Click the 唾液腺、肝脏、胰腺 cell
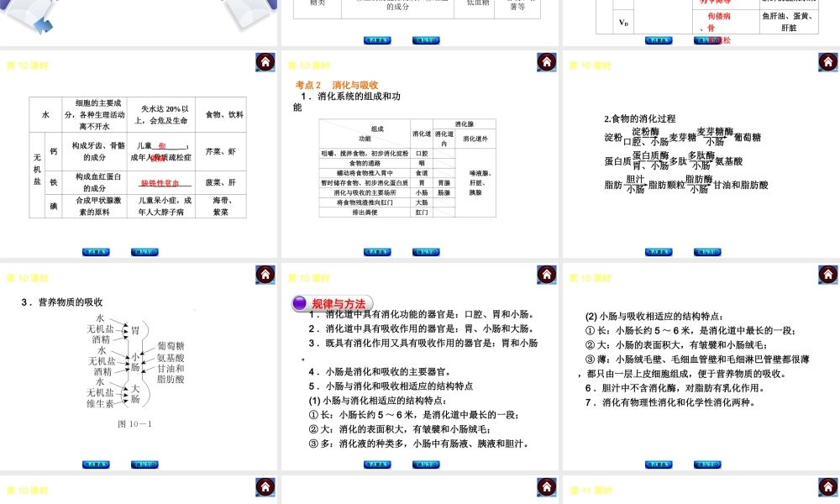The width and height of the screenshot is (840, 504). [x=475, y=182]
